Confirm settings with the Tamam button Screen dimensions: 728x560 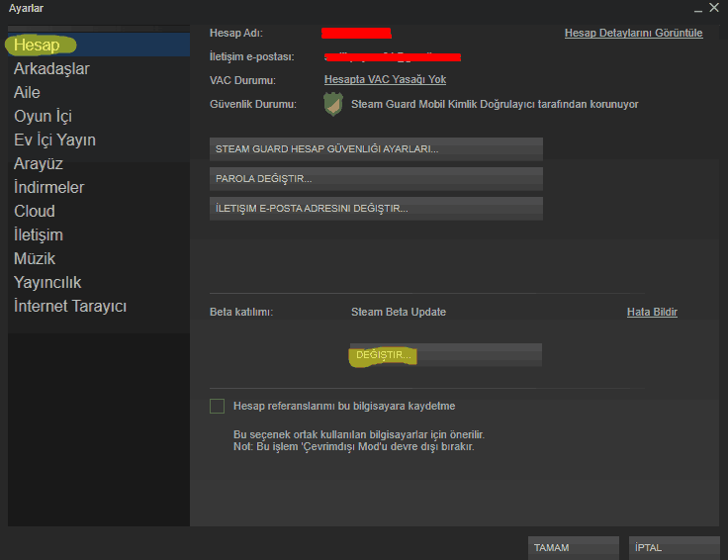point(562,547)
